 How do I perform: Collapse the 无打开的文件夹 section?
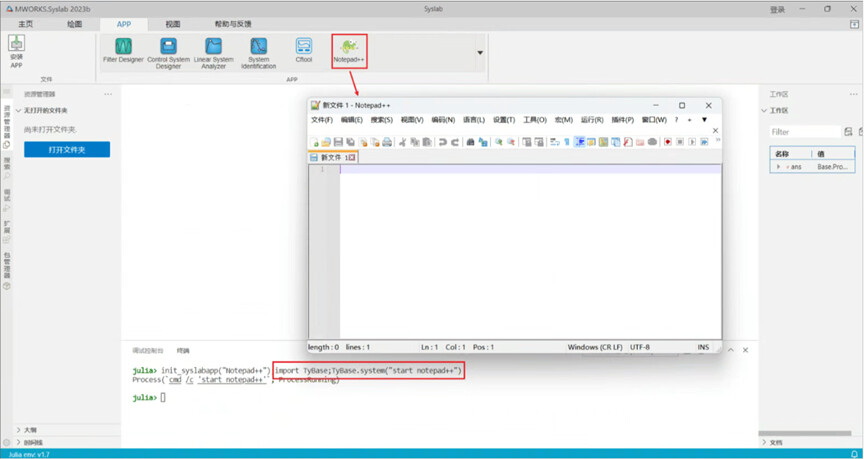point(19,111)
